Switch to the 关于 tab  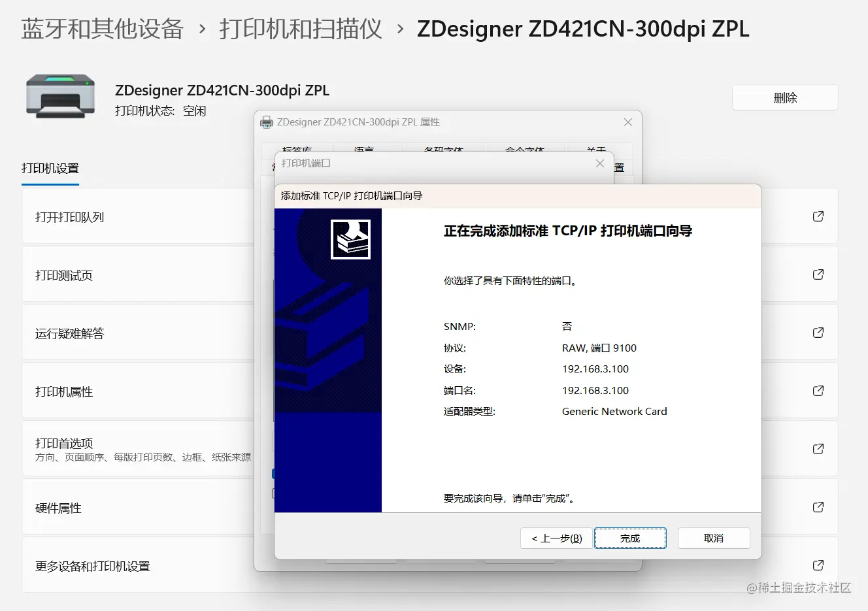pos(595,150)
